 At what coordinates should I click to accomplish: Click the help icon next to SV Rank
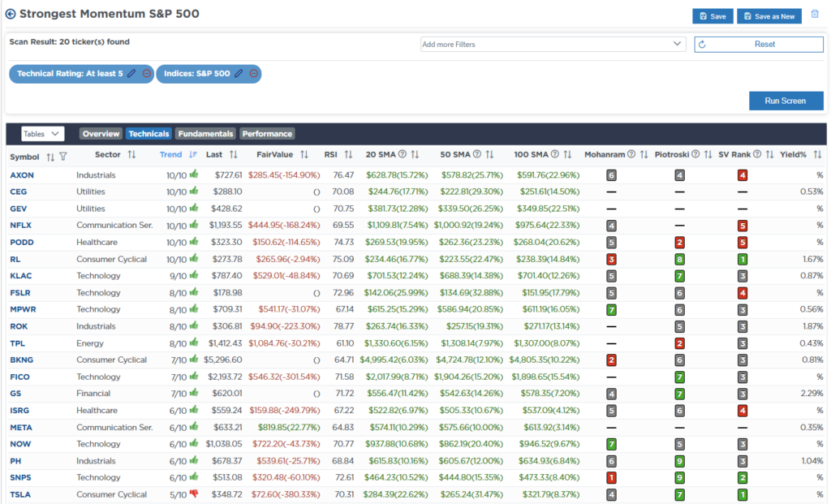(756, 155)
